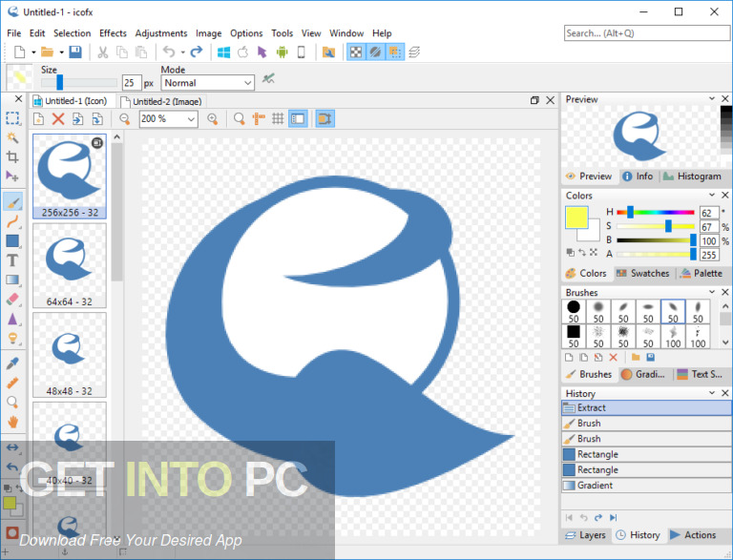Select the zoom magnifier tool in toolbox

click(12, 402)
